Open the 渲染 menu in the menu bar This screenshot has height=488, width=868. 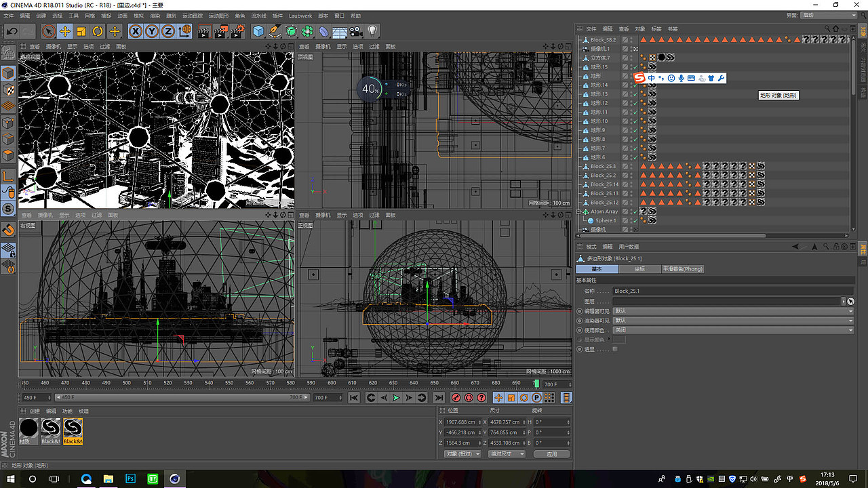[155, 15]
